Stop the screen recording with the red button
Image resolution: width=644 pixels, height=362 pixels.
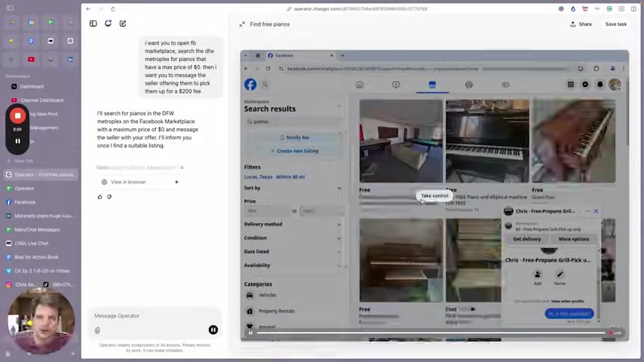tap(17, 116)
